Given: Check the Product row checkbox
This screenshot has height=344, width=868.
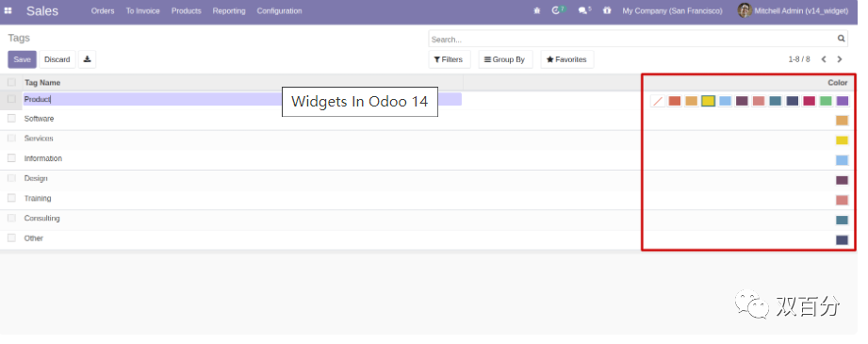Looking at the screenshot, I should click(11, 99).
